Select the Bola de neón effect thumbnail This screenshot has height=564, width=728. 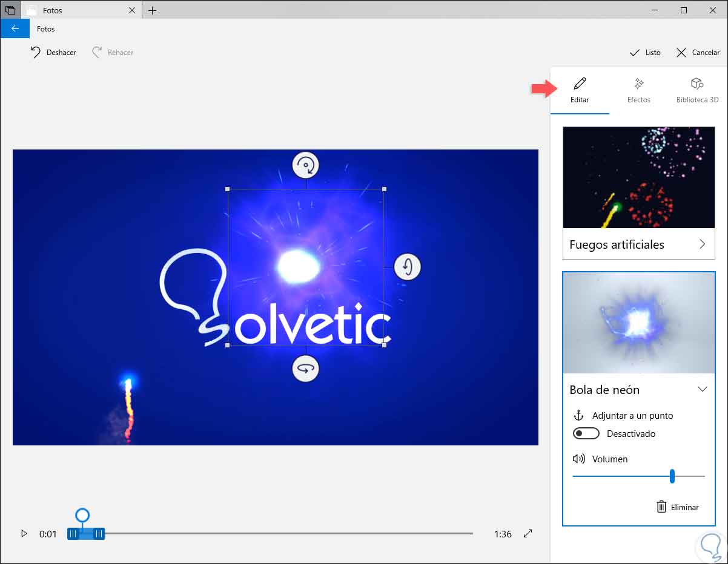pyautogui.click(x=639, y=323)
